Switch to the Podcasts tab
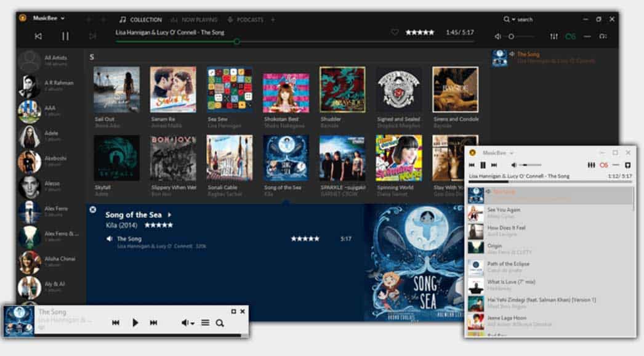Viewport: 644px width, 356px height. pyautogui.click(x=246, y=19)
